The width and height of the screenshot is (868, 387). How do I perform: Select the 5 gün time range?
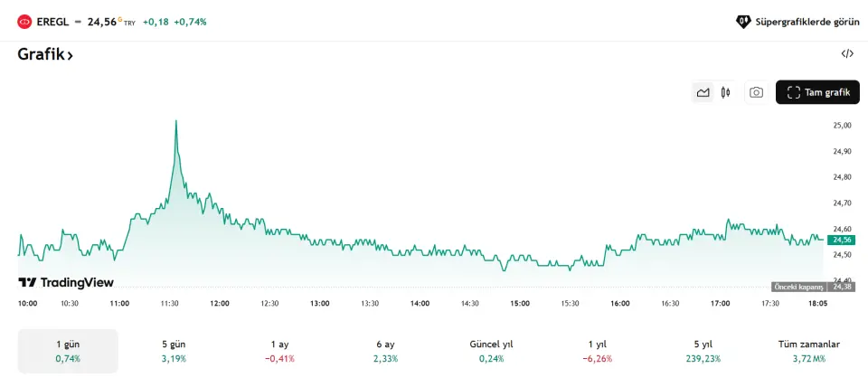[172, 351]
